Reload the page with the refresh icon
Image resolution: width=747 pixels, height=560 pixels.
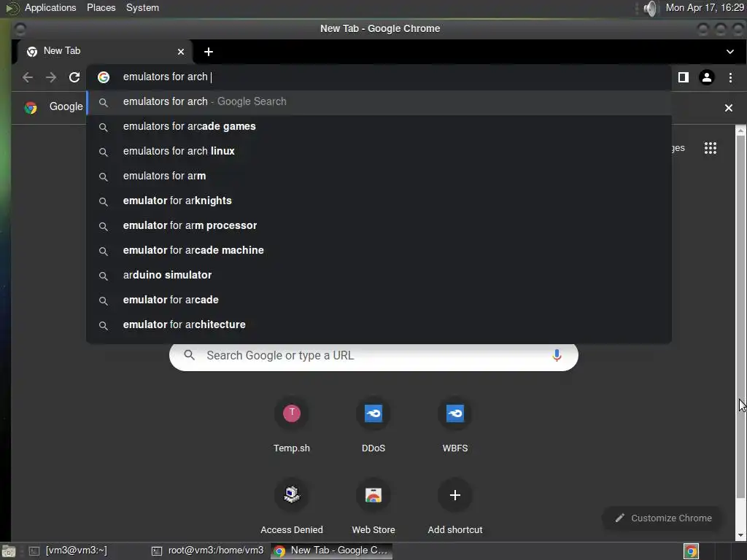tap(74, 77)
